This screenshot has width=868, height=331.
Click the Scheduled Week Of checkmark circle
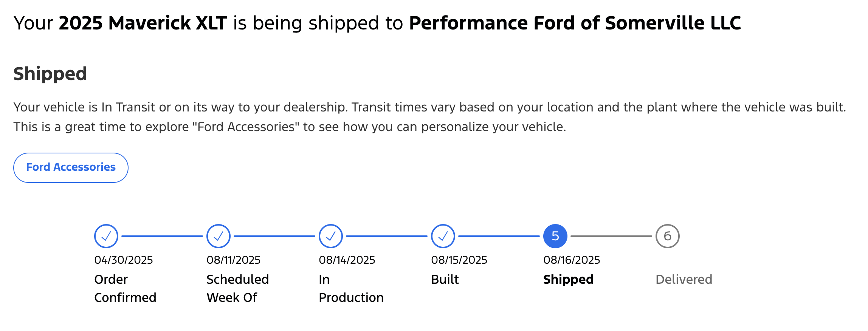[x=219, y=236]
